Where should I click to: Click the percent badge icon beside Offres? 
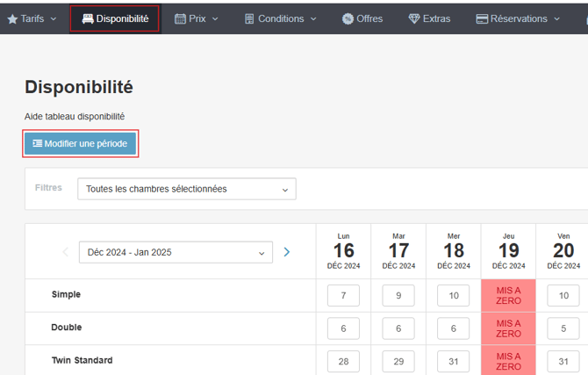coord(348,18)
